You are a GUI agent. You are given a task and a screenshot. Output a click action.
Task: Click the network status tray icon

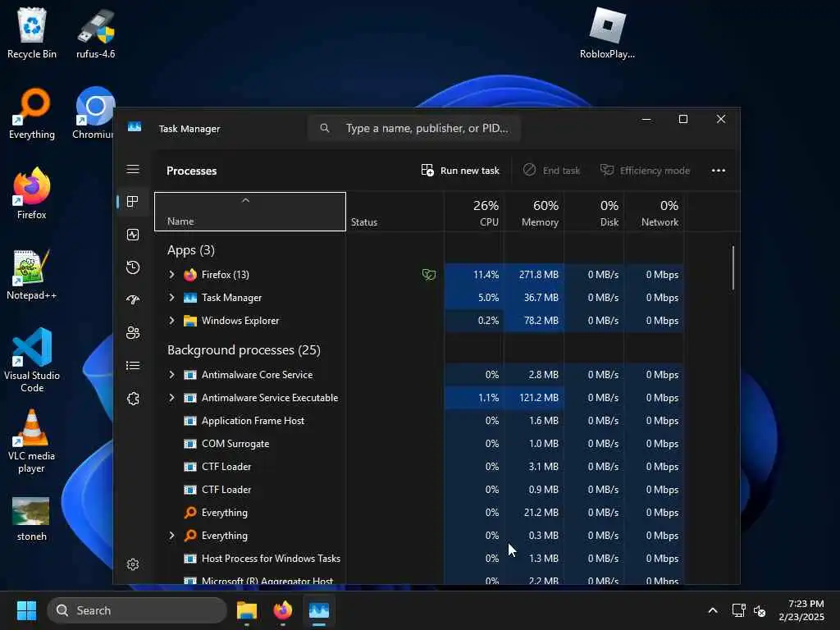(x=739, y=610)
